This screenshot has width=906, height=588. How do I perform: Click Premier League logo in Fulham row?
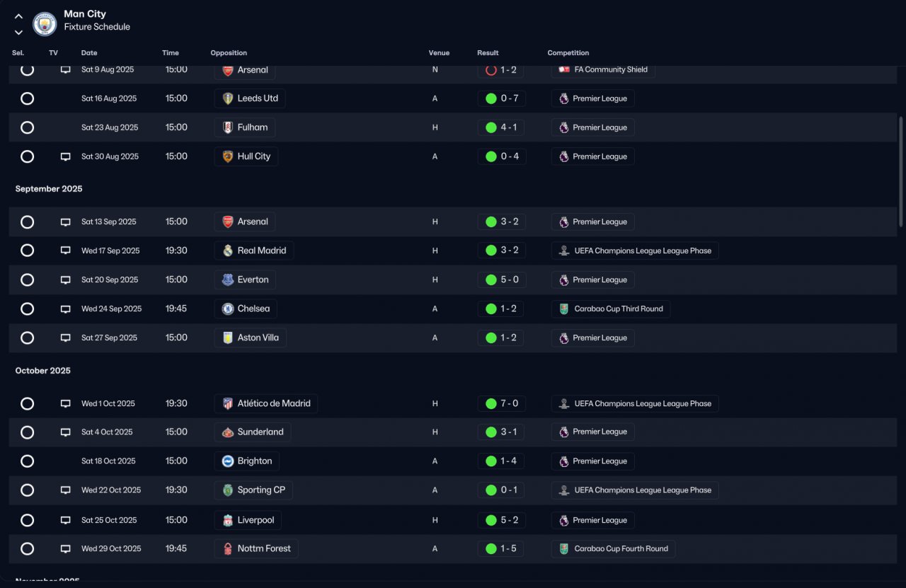point(564,128)
